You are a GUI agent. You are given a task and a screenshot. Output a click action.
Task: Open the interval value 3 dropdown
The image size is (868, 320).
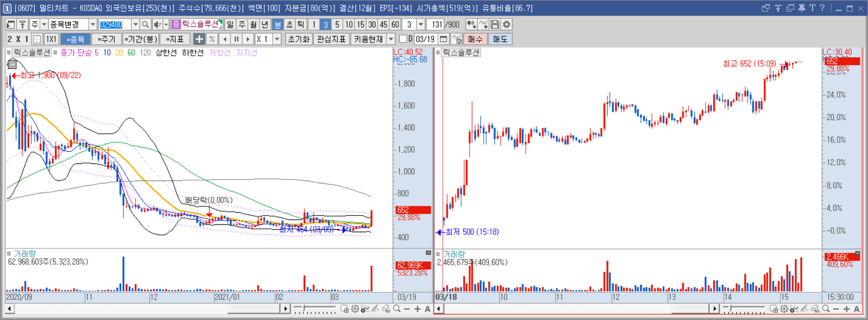coord(420,24)
